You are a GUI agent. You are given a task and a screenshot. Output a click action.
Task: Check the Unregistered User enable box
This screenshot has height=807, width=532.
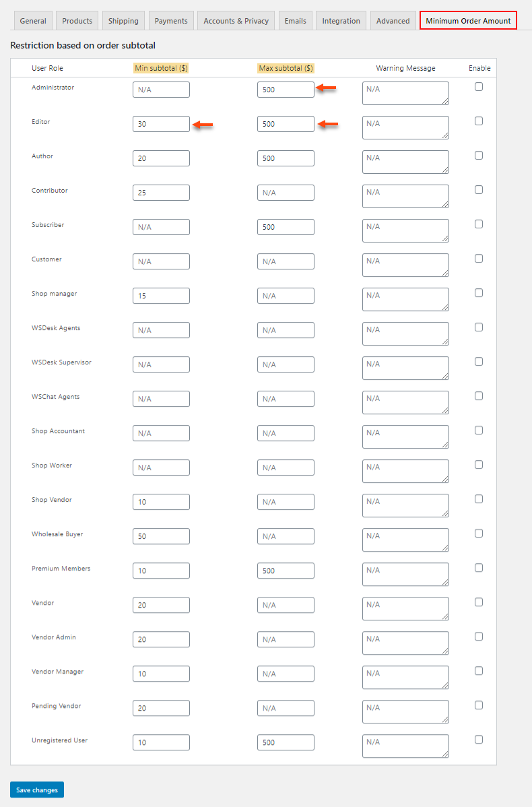[479, 740]
